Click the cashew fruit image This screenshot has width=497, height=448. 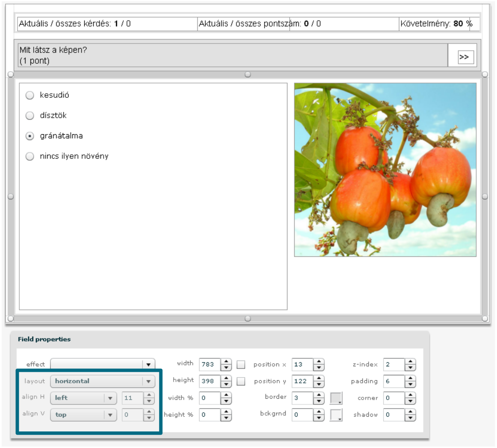(x=385, y=170)
